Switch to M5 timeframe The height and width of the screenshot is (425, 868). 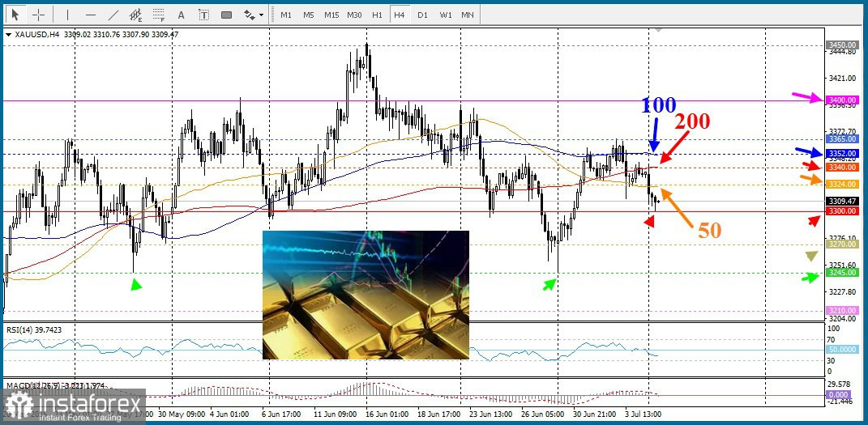[309, 15]
